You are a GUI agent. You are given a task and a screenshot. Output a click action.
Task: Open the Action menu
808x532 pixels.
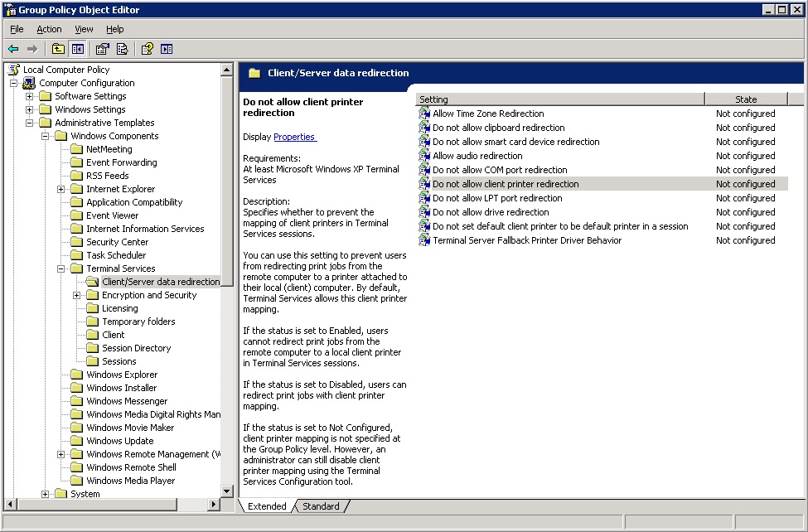(49, 29)
